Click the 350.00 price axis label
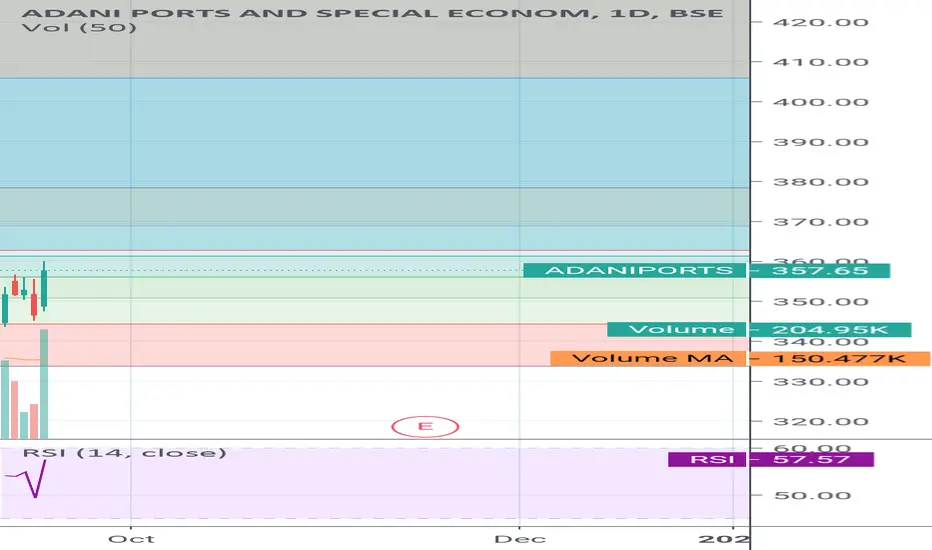The height and width of the screenshot is (550, 932). pyautogui.click(x=821, y=301)
